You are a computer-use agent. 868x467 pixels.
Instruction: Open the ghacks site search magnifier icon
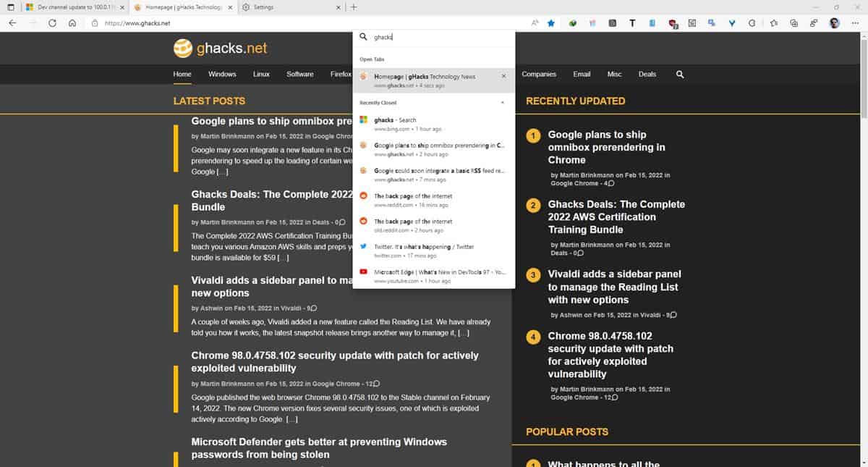point(679,74)
